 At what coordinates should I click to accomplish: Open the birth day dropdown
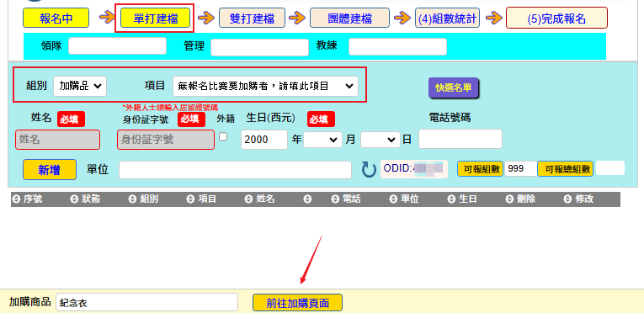[x=381, y=140]
